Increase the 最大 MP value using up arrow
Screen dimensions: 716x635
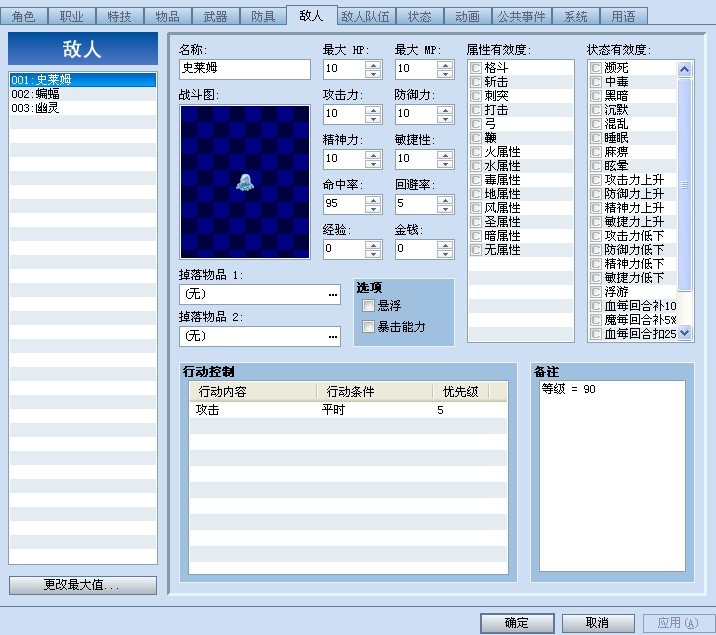pos(445,65)
